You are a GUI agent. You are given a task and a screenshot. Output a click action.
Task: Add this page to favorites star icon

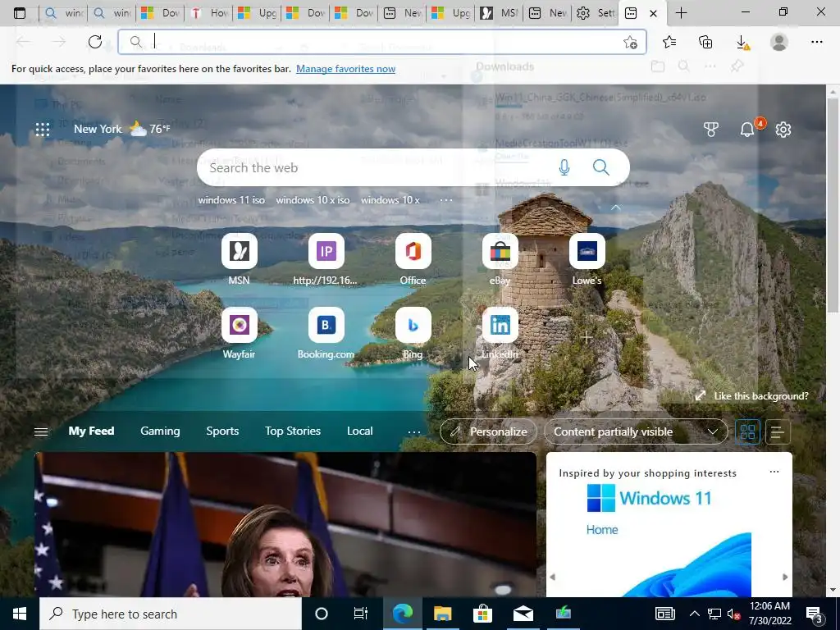[631, 42]
